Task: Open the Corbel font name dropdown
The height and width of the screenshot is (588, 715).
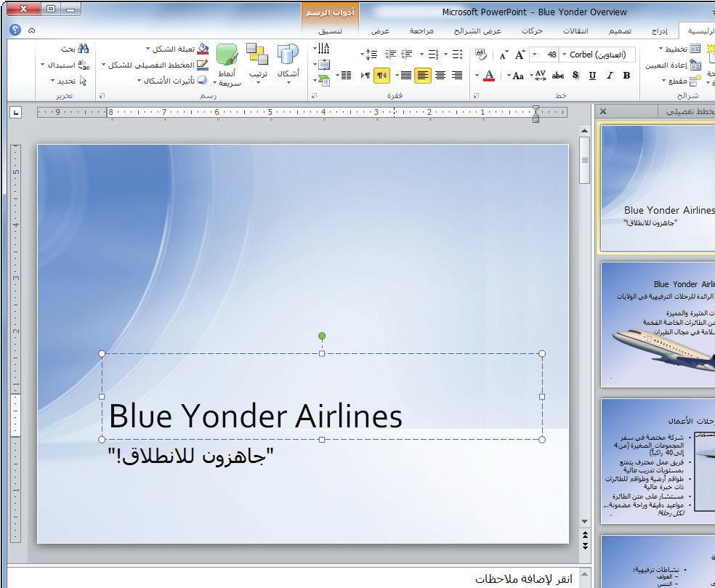Action: (x=565, y=55)
